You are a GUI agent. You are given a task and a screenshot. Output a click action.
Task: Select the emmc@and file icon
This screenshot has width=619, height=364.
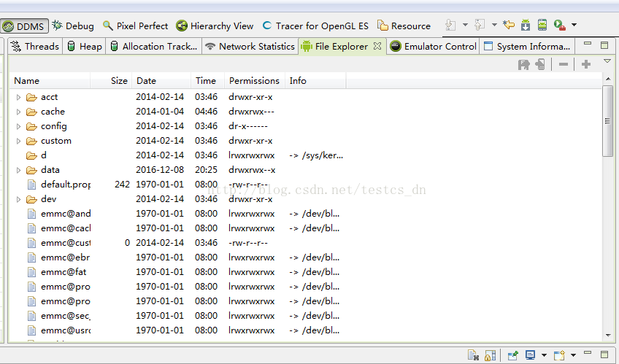tap(31, 214)
